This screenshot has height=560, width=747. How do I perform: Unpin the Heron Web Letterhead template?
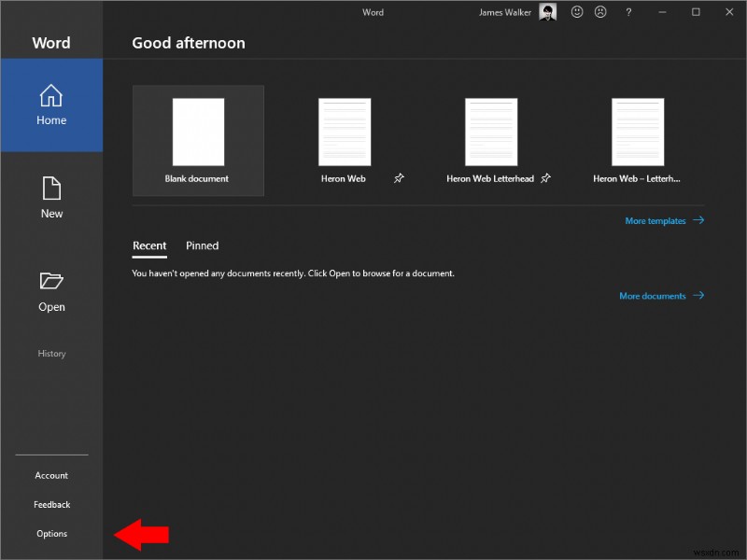coord(544,176)
